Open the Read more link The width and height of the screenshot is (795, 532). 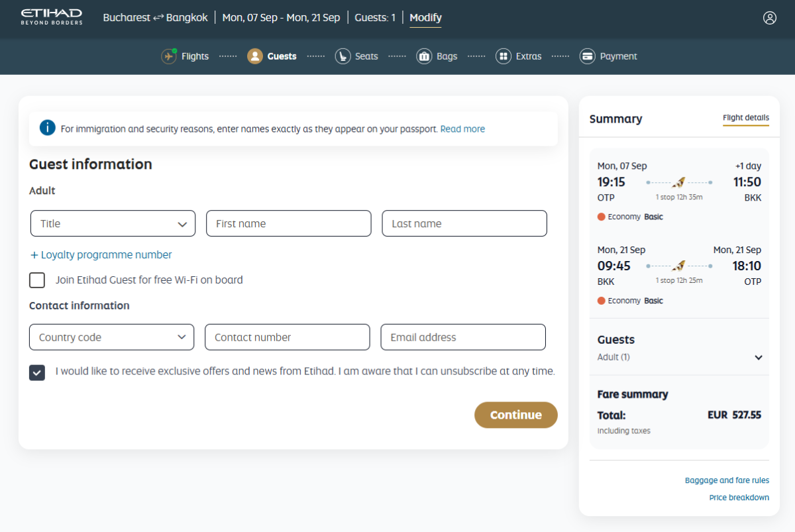click(462, 129)
